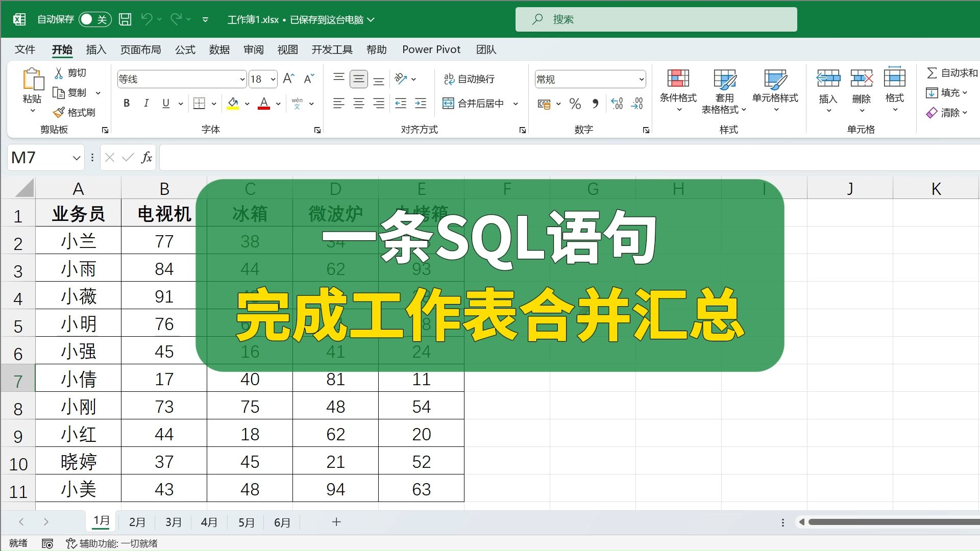Image resolution: width=980 pixels, height=551 pixels.
Task: Toggle the AutoSave switch
Action: click(x=94, y=19)
